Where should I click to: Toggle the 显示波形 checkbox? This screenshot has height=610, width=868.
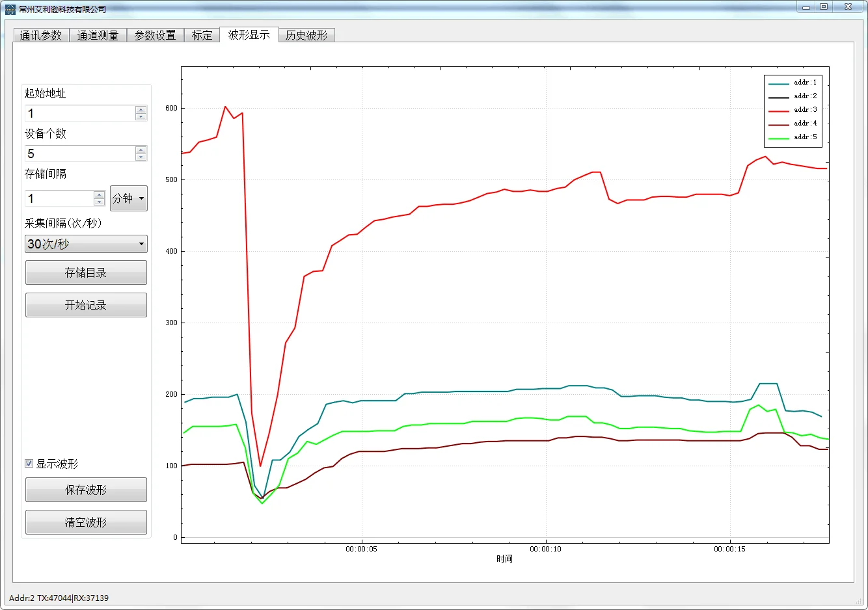pos(29,464)
